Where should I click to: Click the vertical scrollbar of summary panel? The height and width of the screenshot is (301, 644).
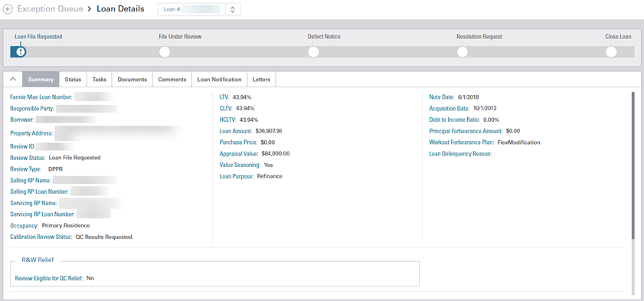(x=633, y=165)
